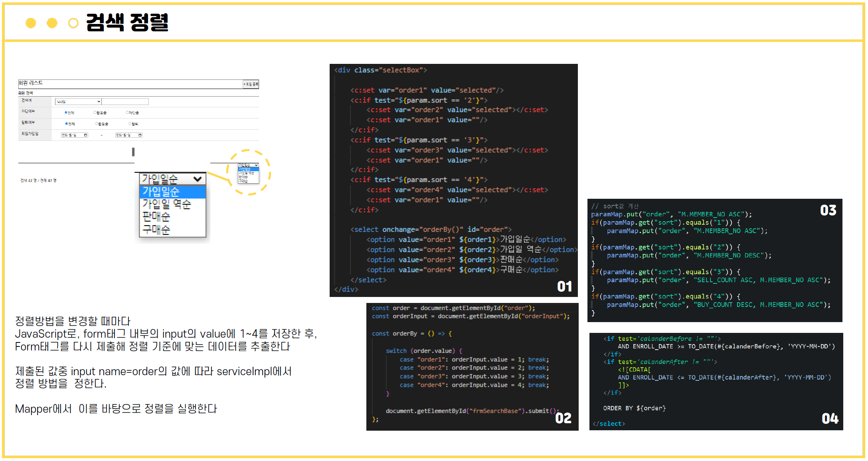Screen dimensions: 868x461
Task: Click the hollow yellow circle icon in header
Action: tap(73, 23)
